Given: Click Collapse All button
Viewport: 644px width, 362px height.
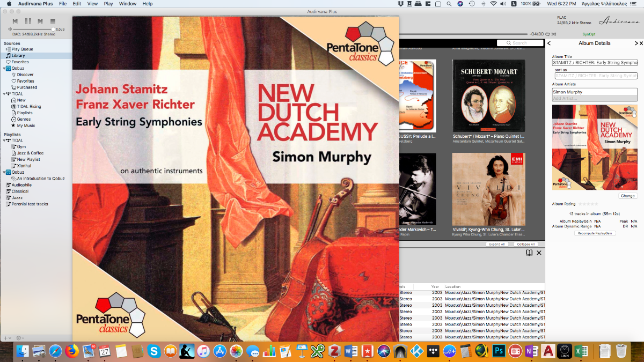Looking at the screenshot, I should coord(526,244).
